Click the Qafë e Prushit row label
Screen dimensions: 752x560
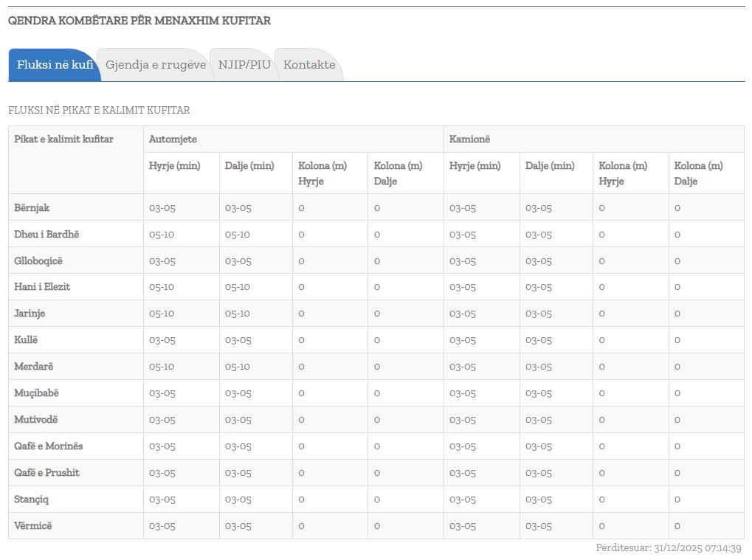click(46, 473)
